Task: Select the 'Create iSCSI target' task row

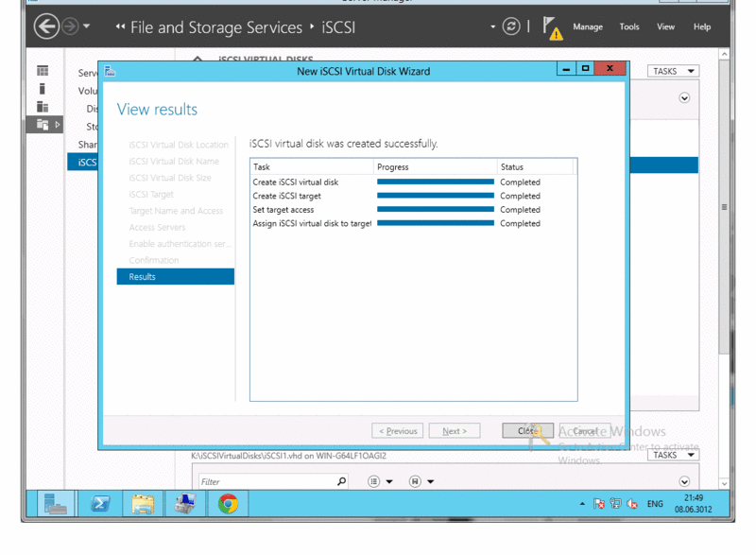Action: pos(413,196)
